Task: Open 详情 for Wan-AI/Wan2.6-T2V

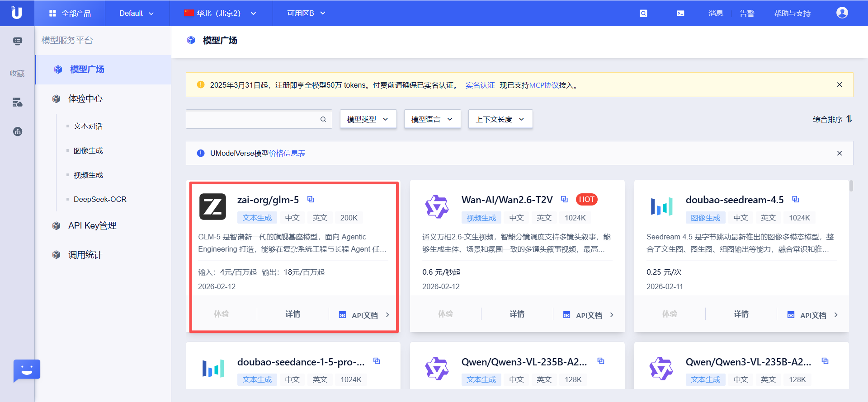Action: point(517,314)
